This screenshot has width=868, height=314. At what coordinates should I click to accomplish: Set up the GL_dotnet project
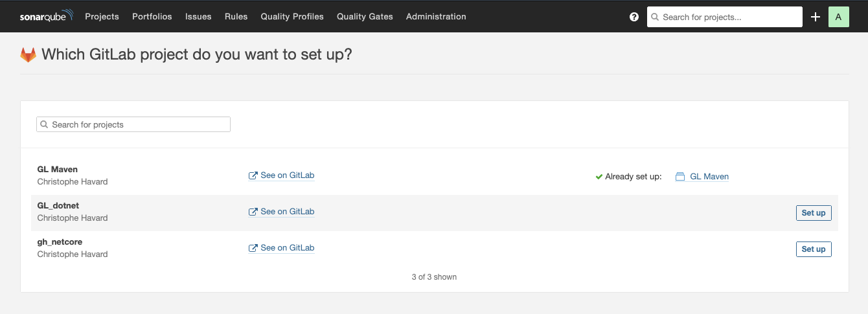coord(813,213)
